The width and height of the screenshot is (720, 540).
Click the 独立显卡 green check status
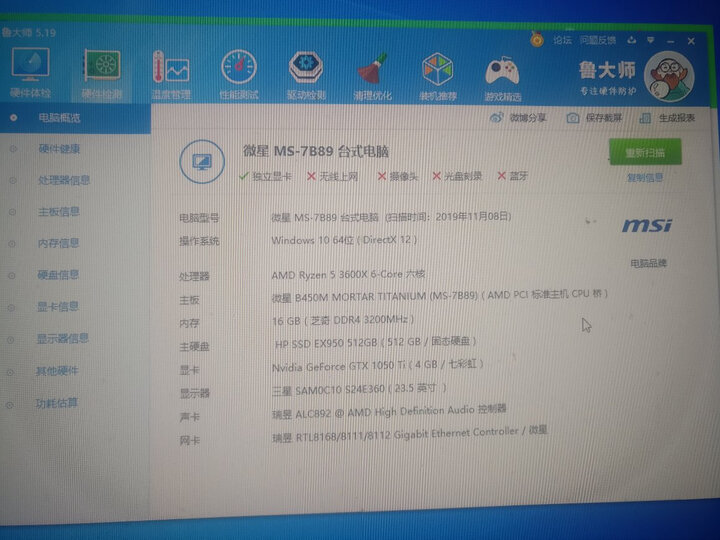[x=265, y=176]
